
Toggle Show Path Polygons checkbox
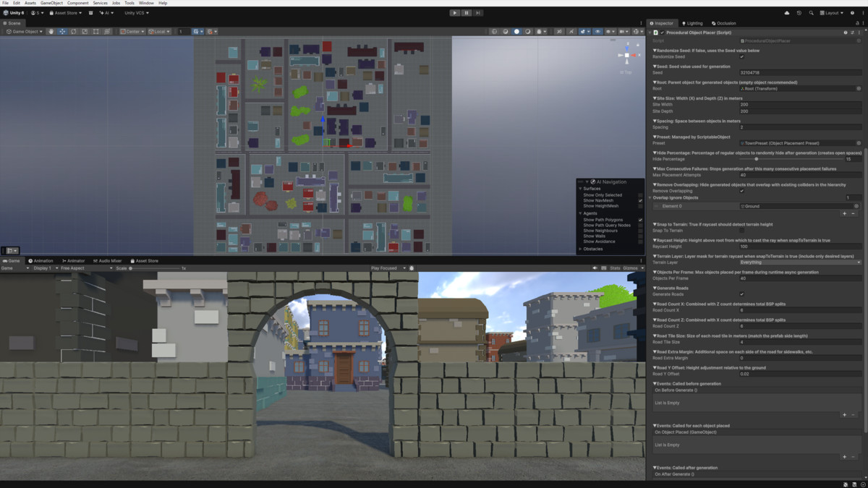(640, 220)
